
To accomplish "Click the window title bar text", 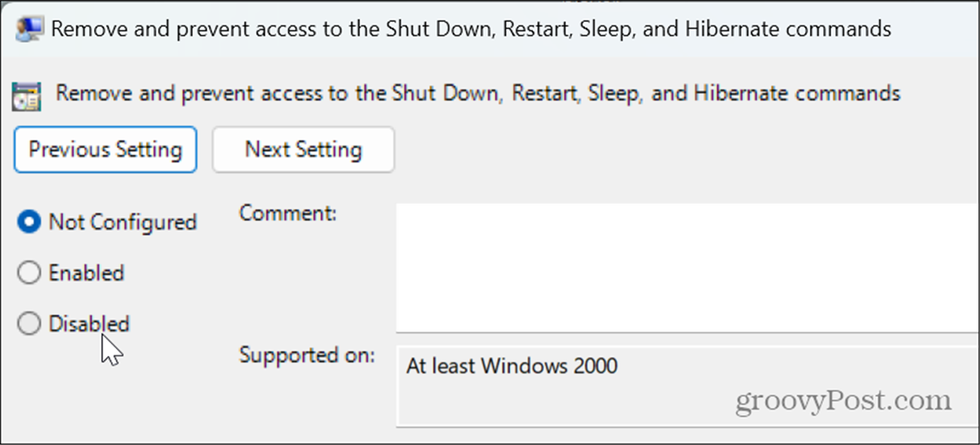I will tap(471, 29).
